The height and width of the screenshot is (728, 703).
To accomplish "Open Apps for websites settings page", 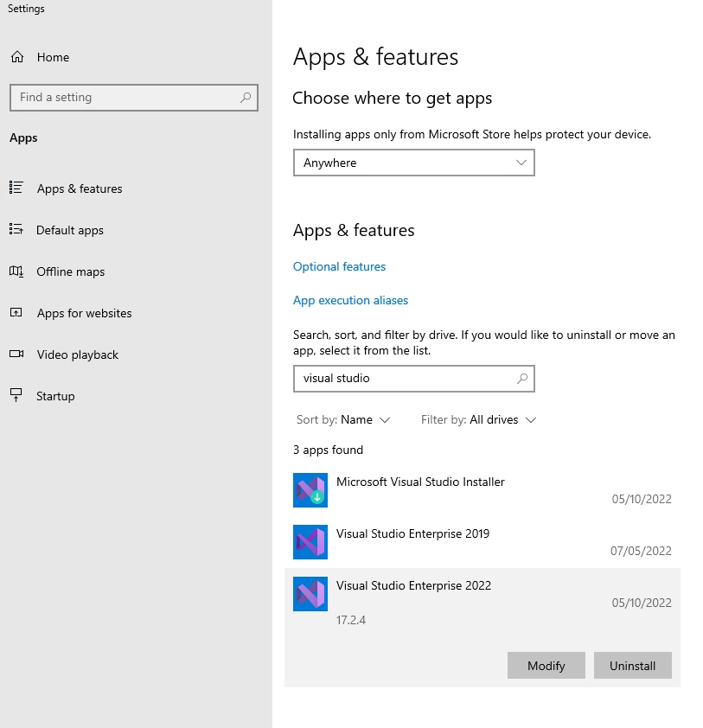I will coord(85,313).
